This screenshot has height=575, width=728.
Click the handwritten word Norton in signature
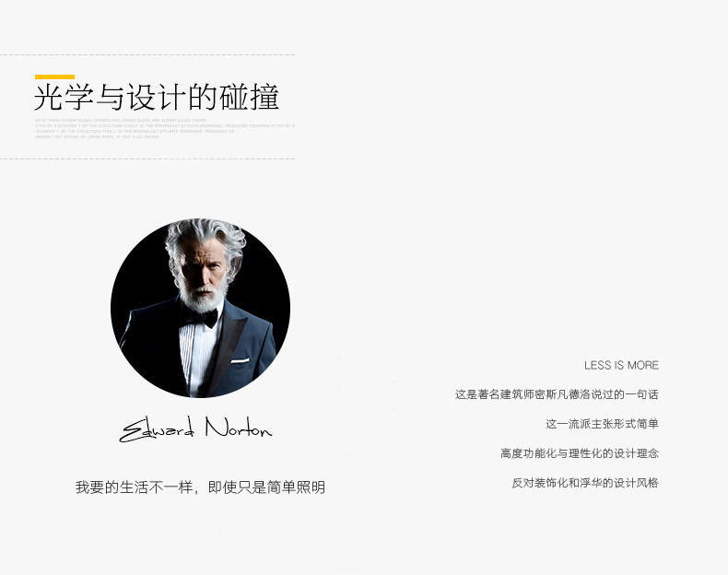[x=239, y=428]
